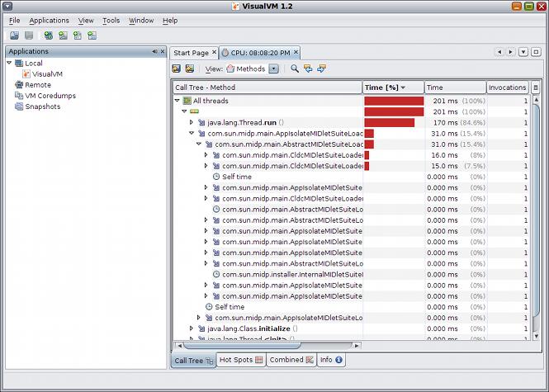The image size is (549, 392).
Task: Collapse the Local node in Applications tree
Action: (x=9, y=63)
